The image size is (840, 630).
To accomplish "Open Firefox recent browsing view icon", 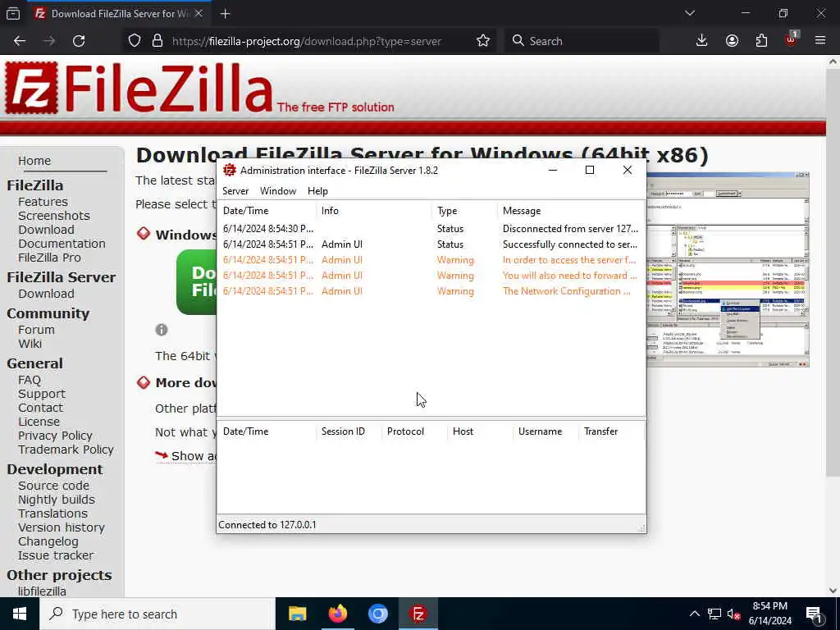I will pyautogui.click(x=13, y=14).
